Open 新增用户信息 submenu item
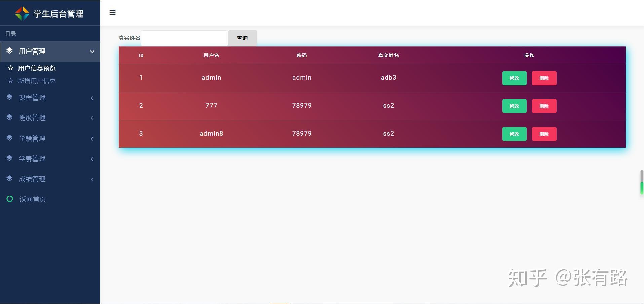 37,81
